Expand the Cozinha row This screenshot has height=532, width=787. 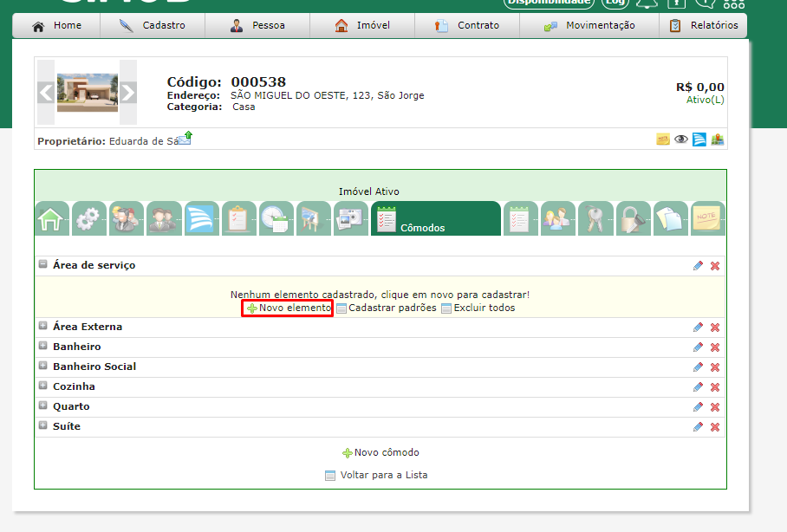[43, 386]
